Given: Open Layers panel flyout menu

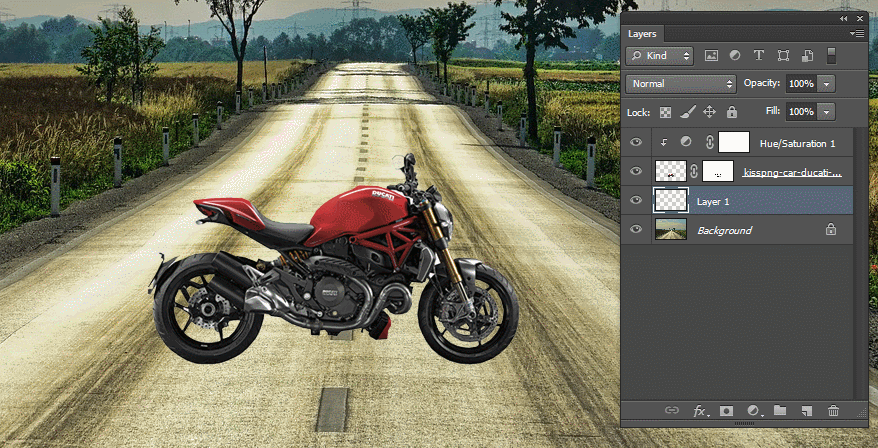Looking at the screenshot, I should [x=857, y=34].
